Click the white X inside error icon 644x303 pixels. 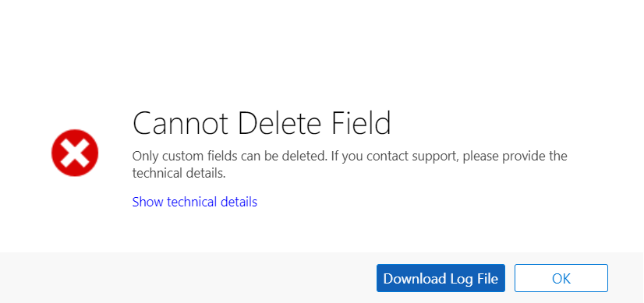coord(75,153)
